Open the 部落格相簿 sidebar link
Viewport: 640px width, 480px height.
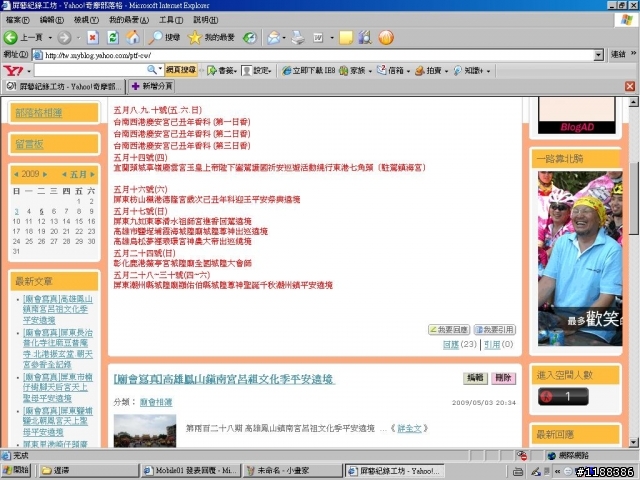tap(39, 114)
